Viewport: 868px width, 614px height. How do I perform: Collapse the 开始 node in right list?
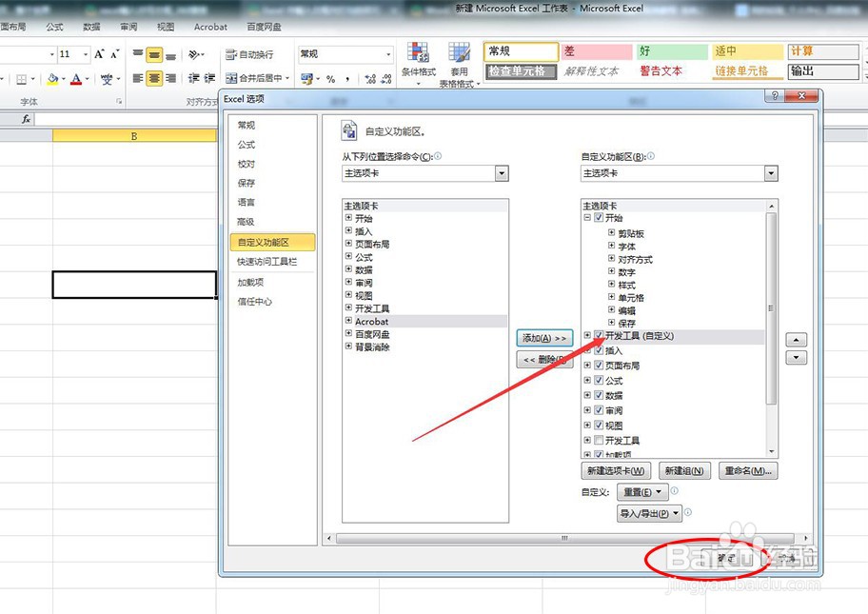point(587,218)
